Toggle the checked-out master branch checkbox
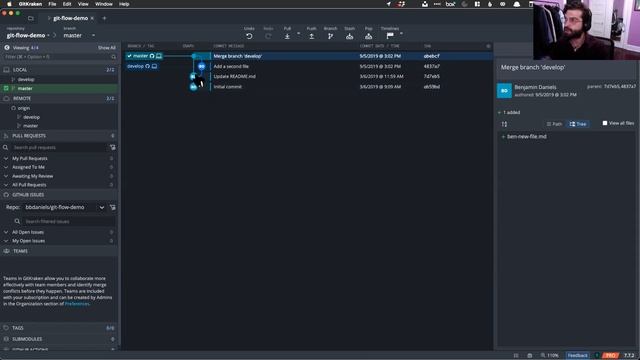This screenshot has width=640, height=360. click(6, 88)
